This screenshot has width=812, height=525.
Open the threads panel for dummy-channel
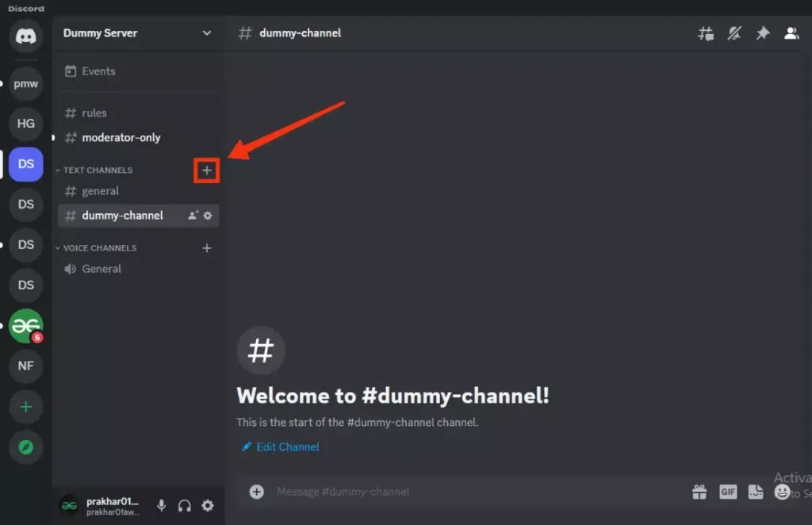pos(705,33)
